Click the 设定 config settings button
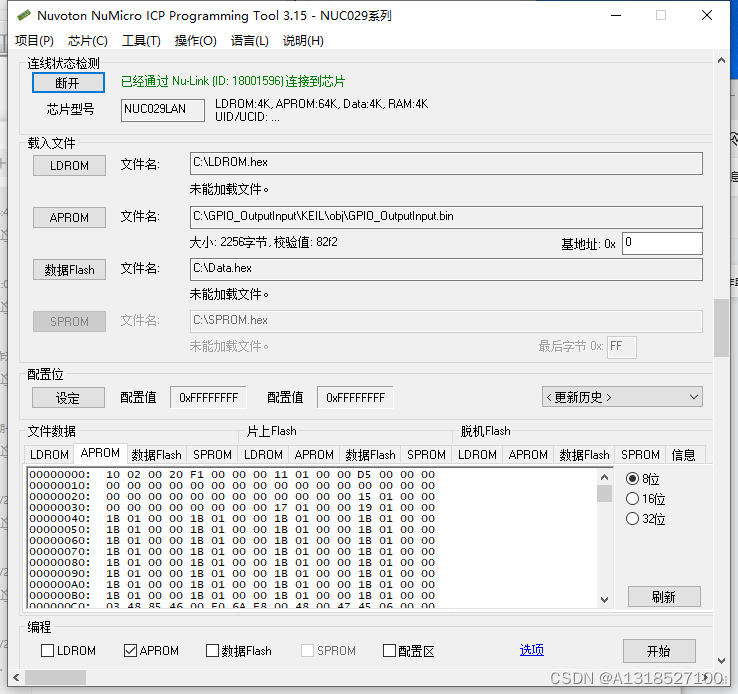 tap(68, 398)
